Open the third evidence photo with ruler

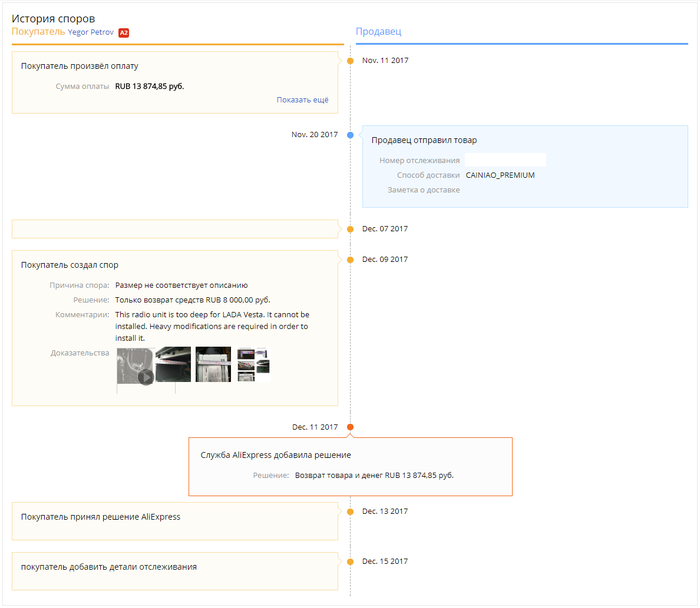click(213, 364)
